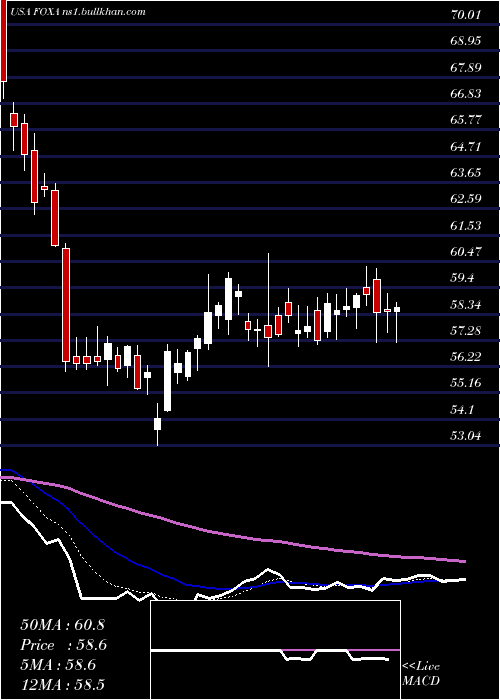Click the lowest candlestick near 53.04
Screen dimensions: 500x700
[157, 424]
